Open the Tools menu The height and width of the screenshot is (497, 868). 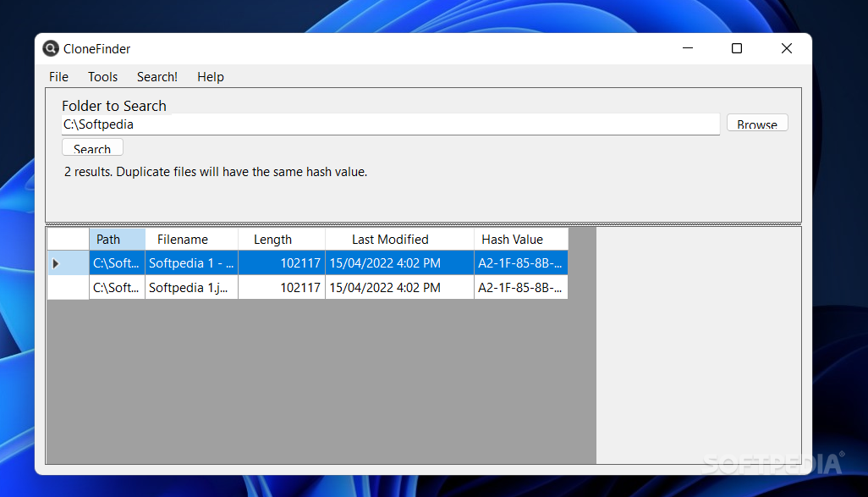(x=103, y=77)
